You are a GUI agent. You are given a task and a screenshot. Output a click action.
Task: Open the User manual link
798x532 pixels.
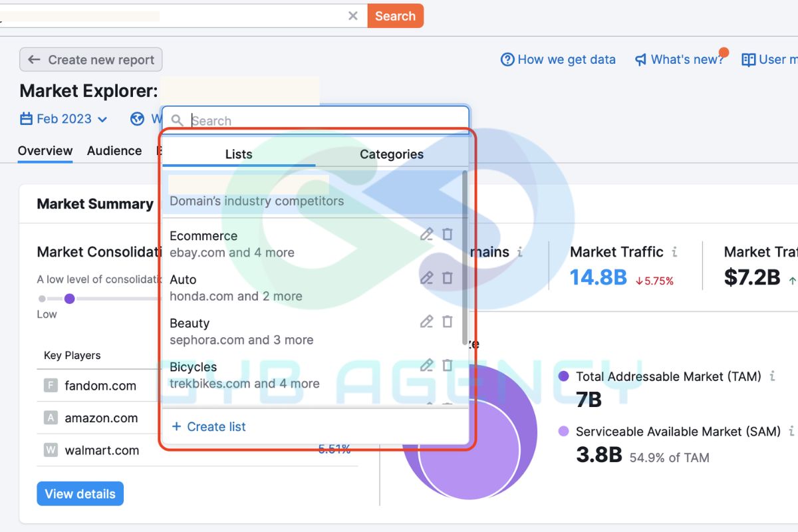[770, 60]
